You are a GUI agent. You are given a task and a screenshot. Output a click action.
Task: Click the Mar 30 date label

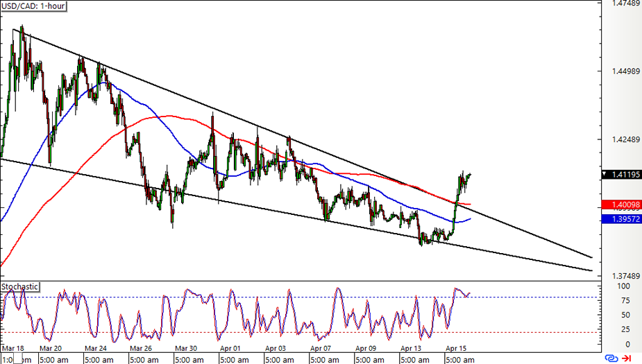pos(185,349)
